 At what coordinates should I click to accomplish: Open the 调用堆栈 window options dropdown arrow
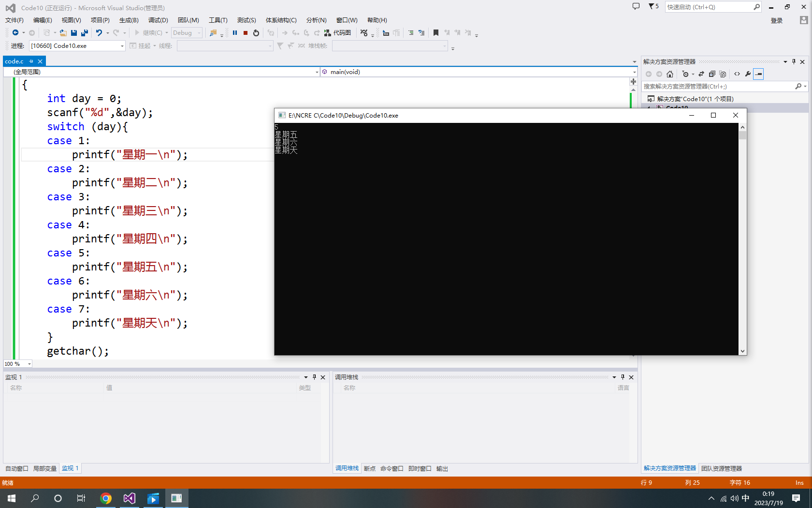click(x=614, y=377)
